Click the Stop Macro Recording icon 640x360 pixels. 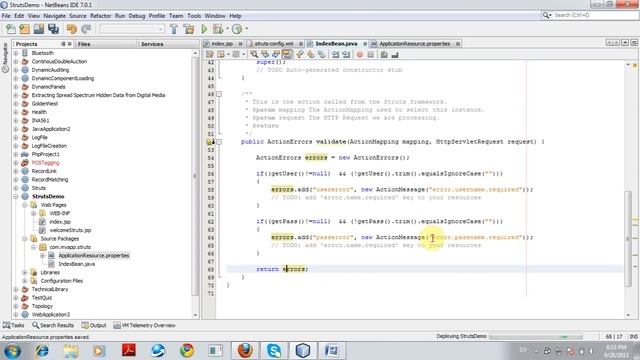click(371, 54)
